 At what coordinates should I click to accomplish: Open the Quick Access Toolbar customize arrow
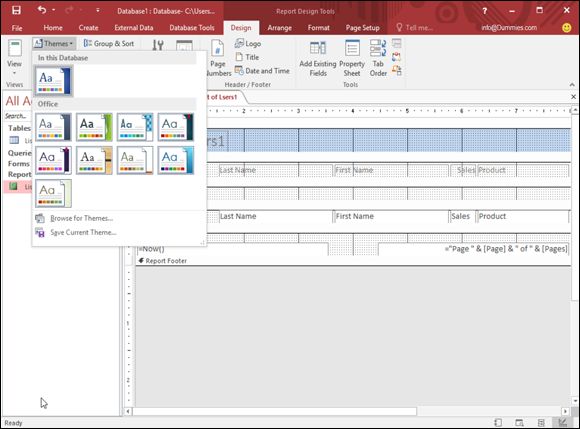pos(98,10)
